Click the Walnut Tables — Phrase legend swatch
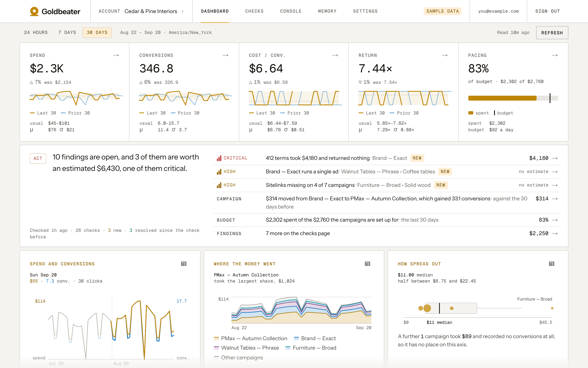588x368 pixels. 216,348
